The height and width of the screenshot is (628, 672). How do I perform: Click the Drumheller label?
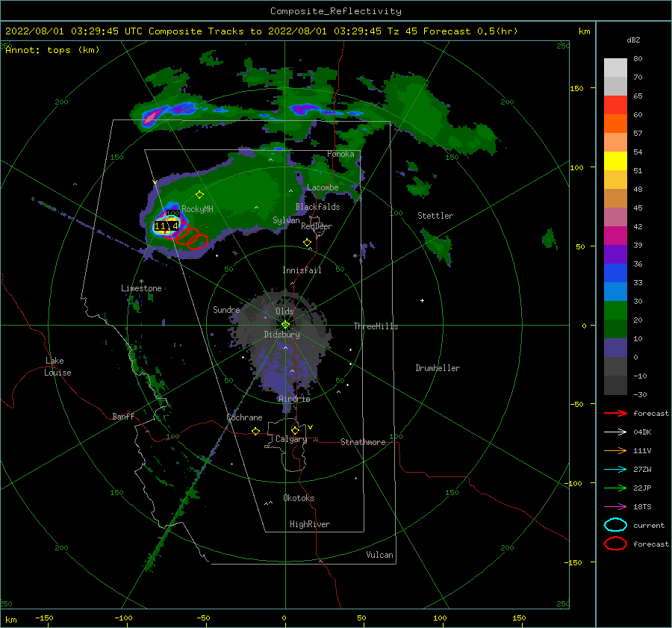pyautogui.click(x=438, y=368)
